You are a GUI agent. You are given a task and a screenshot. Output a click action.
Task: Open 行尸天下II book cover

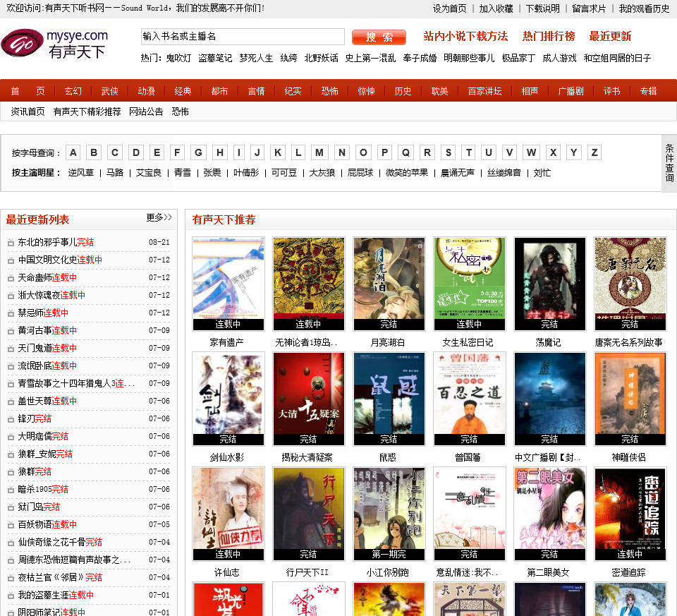[x=309, y=514]
